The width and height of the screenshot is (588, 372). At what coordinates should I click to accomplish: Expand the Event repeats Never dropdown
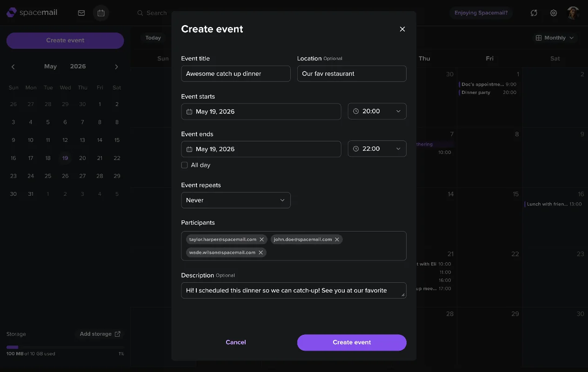tap(236, 200)
